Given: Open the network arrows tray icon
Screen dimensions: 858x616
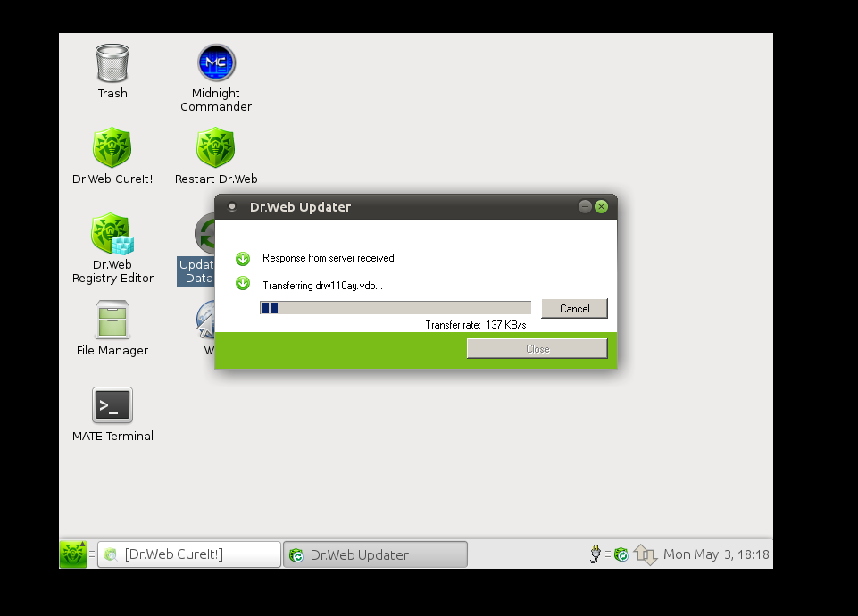Looking at the screenshot, I should (x=646, y=554).
